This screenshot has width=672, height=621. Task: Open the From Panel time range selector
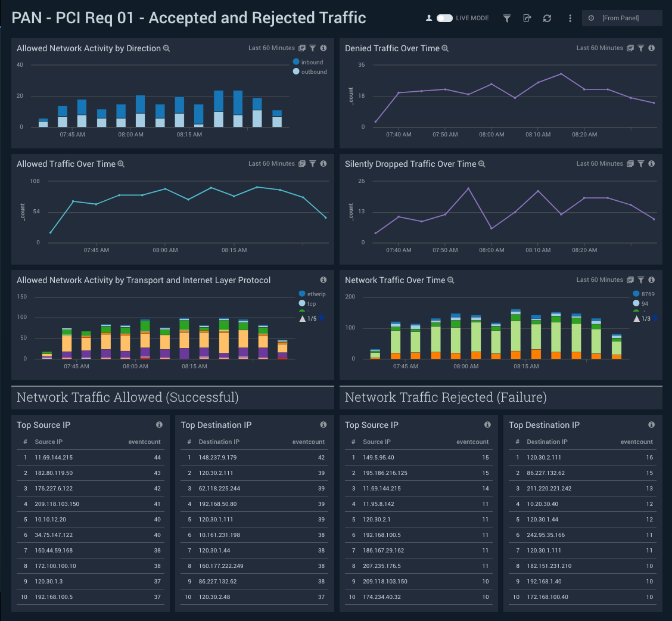[x=621, y=18]
